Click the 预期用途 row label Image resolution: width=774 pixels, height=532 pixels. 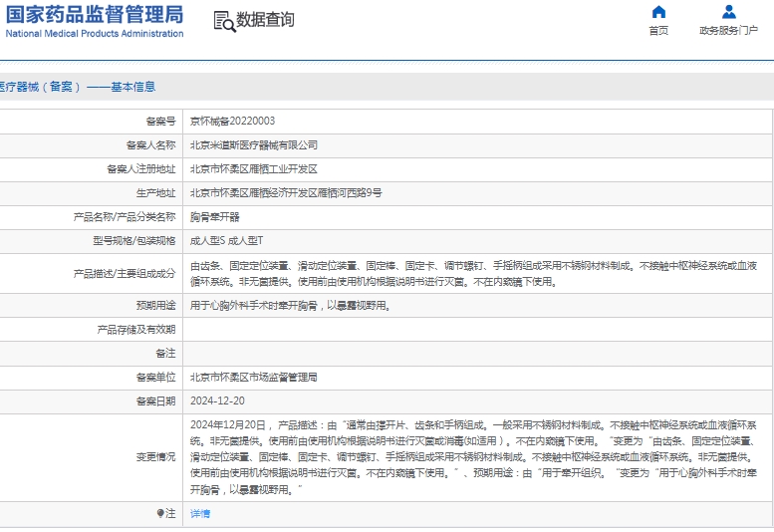pyautogui.click(x=156, y=306)
